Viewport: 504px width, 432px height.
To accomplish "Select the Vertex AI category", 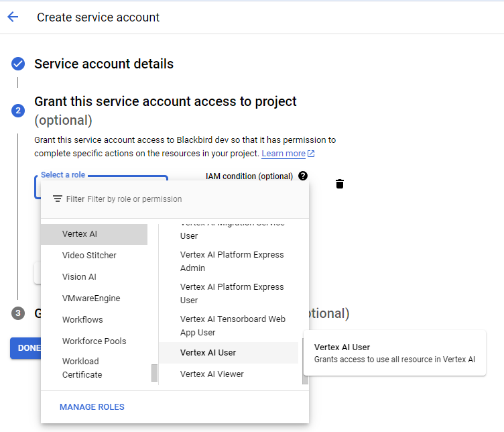I will point(94,234).
